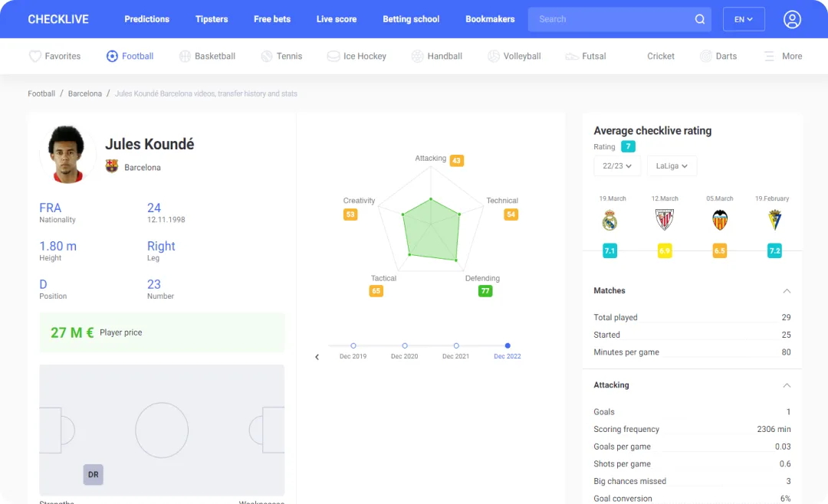
Task: Click the Ice Hockey puck icon
Action: (x=333, y=56)
